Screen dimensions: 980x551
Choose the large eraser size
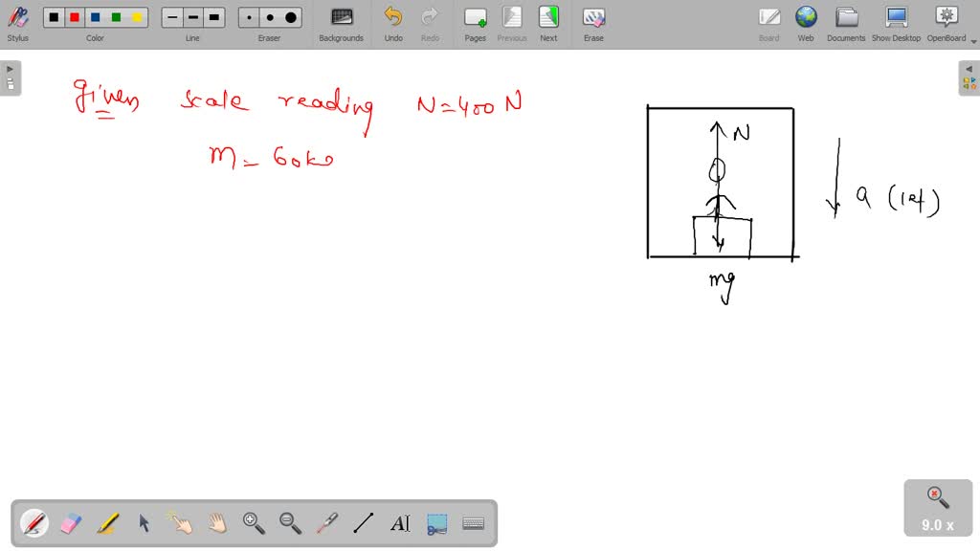coord(291,17)
